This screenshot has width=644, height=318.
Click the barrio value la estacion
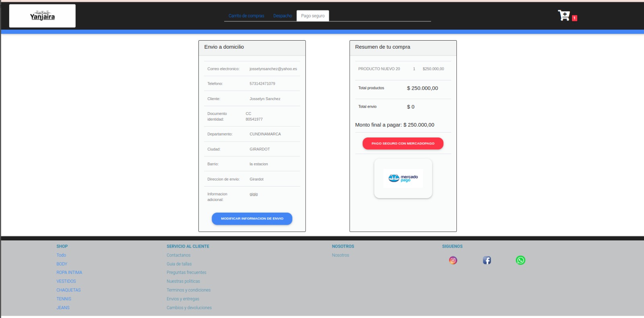258,164
